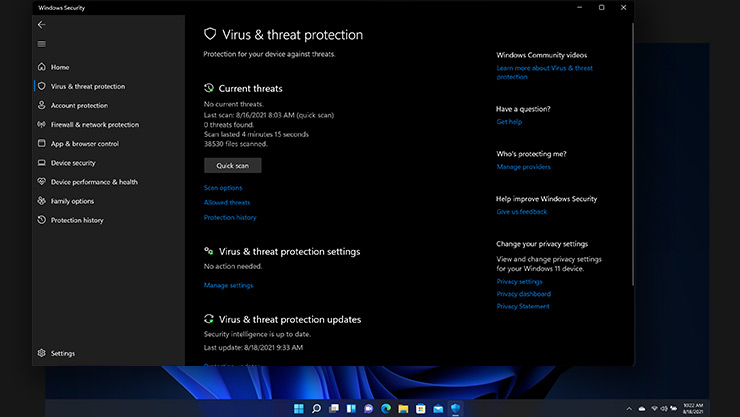
Task: Open Home in the sidebar
Action: [x=60, y=67]
